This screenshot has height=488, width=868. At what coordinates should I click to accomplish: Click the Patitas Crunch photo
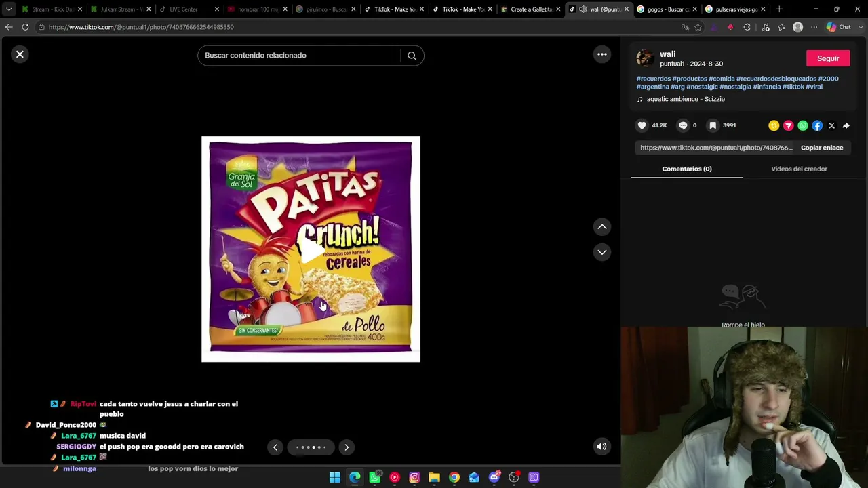(x=311, y=249)
